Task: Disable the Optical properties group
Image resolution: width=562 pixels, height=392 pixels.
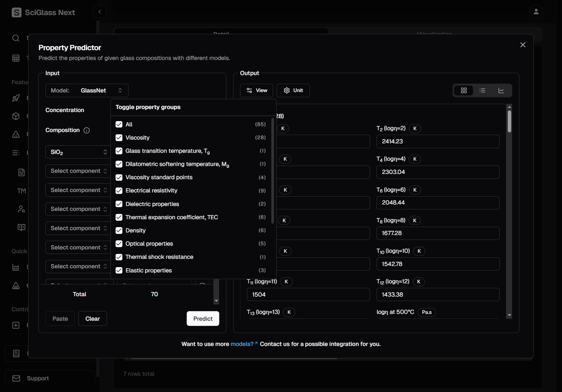Action: point(119,244)
